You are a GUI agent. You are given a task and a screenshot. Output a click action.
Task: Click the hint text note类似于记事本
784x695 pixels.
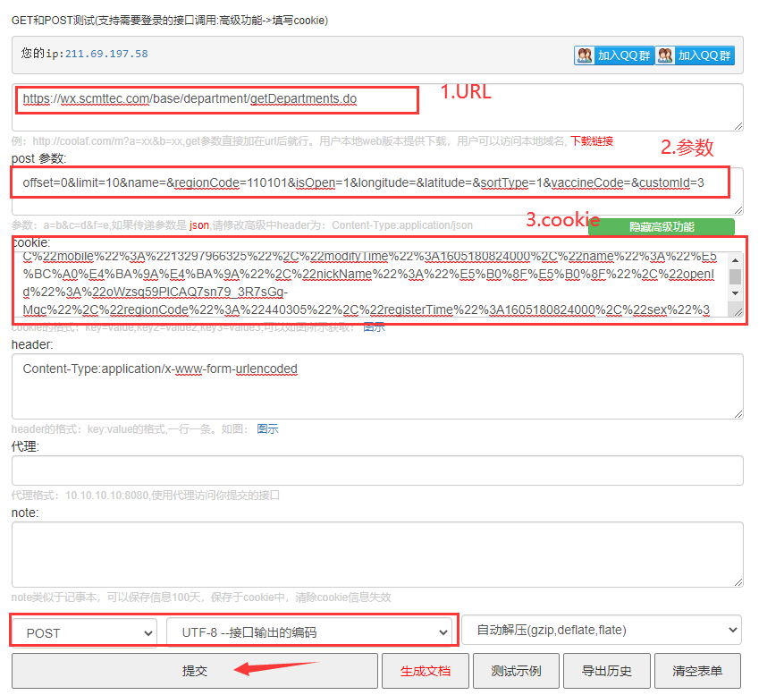[201, 598]
